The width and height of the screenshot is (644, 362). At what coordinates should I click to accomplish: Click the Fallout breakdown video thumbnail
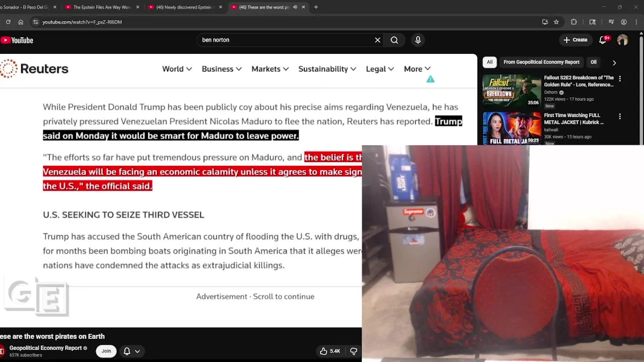point(512,90)
